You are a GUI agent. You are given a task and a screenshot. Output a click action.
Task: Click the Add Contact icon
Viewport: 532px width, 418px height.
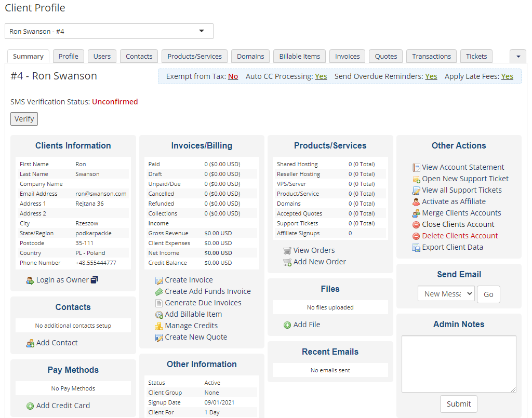coord(30,343)
